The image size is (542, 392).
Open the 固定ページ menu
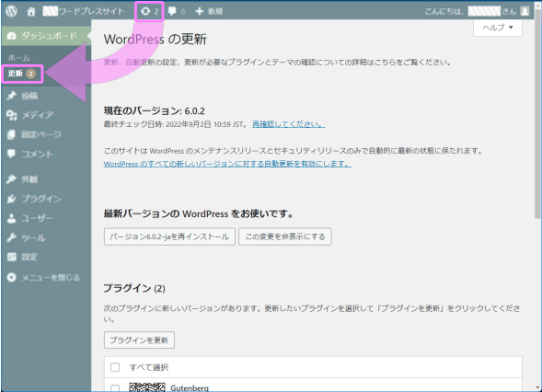click(41, 134)
